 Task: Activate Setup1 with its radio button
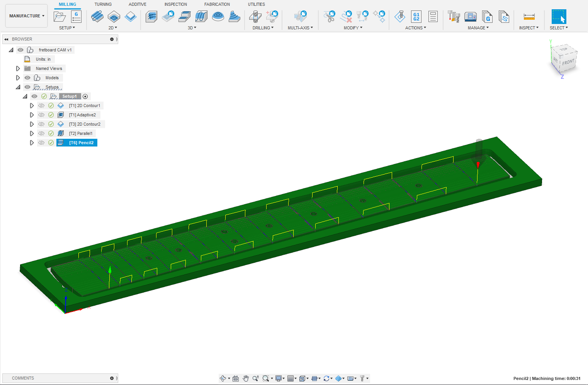85,96
